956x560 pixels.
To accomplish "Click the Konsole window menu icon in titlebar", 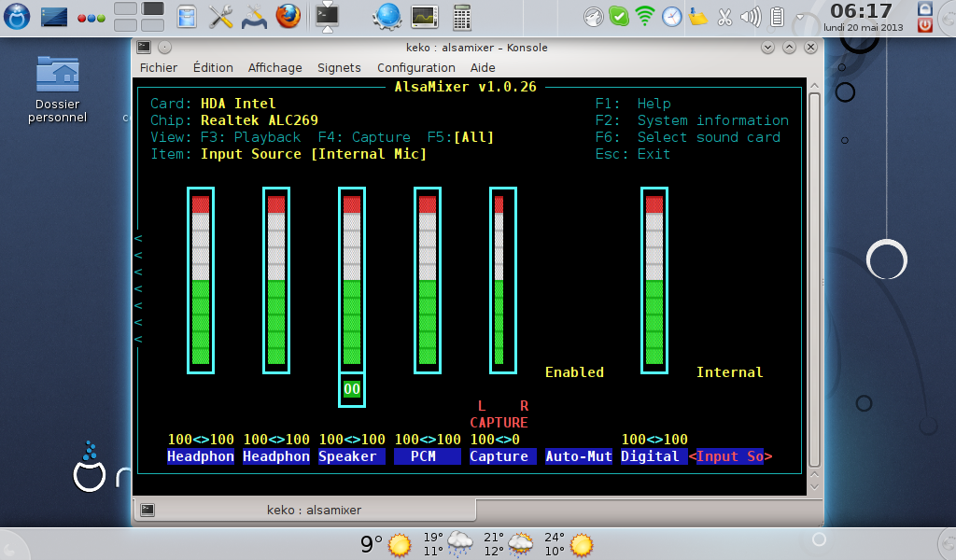I will click(144, 47).
